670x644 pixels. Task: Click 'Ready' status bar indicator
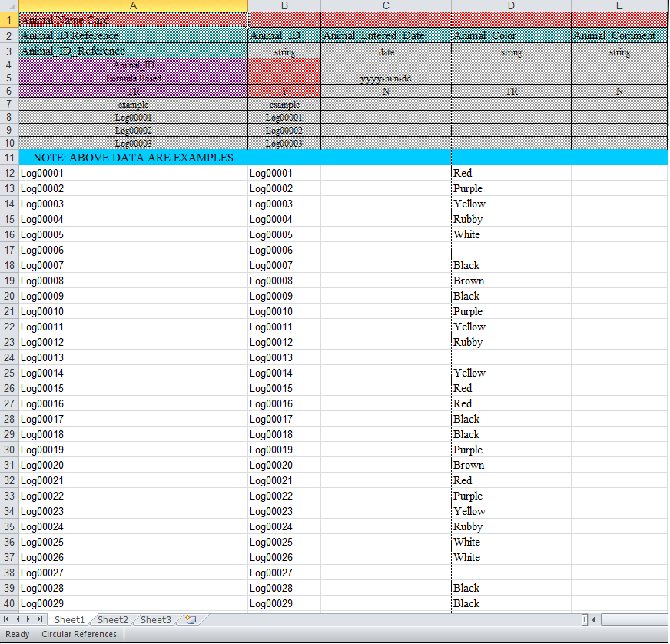(18, 634)
